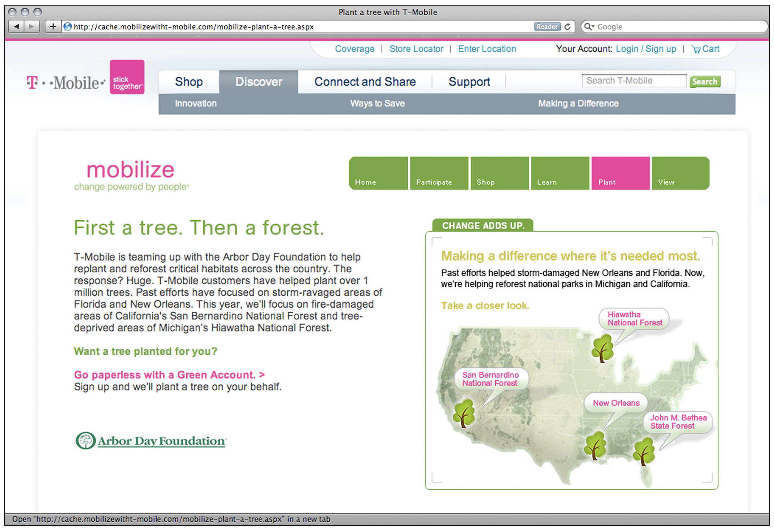Viewport: 774px width, 532px height.
Task: Click the First a tree. Then a forest. heading
Action: click(x=199, y=228)
